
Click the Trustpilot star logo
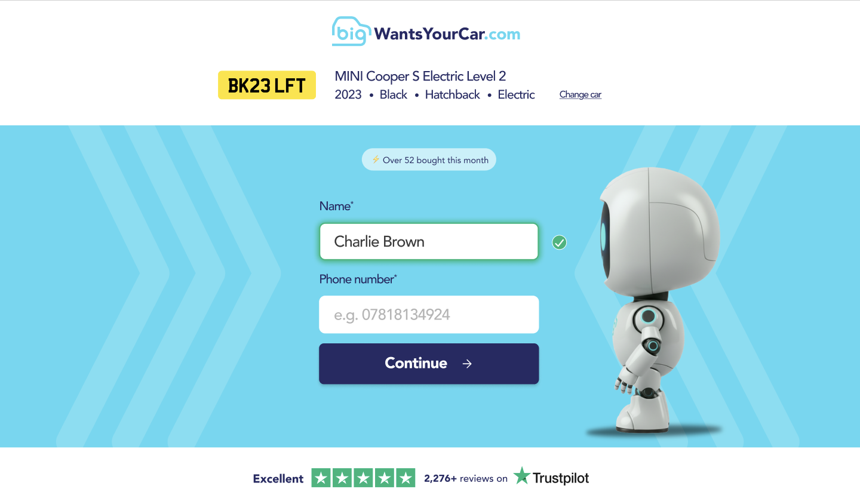point(522,476)
